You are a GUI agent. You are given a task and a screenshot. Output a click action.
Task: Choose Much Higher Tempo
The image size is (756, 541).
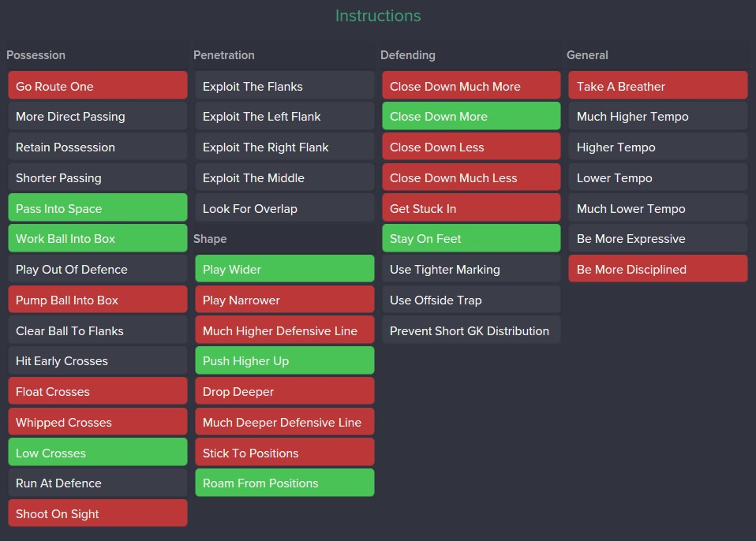point(657,117)
